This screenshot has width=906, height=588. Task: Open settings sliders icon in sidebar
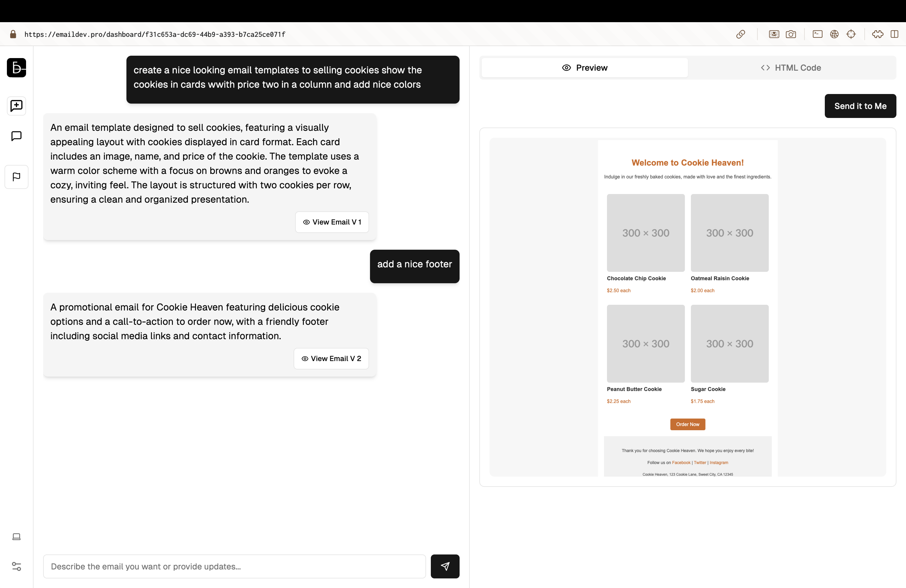coord(16,566)
